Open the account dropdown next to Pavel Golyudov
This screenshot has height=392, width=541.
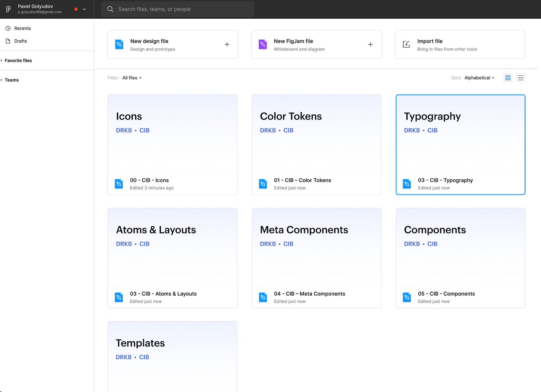point(84,9)
